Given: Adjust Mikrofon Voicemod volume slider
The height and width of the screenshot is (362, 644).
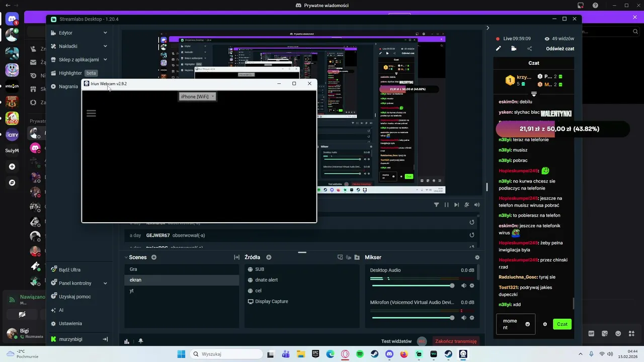Looking at the screenshot, I should pos(413,318).
